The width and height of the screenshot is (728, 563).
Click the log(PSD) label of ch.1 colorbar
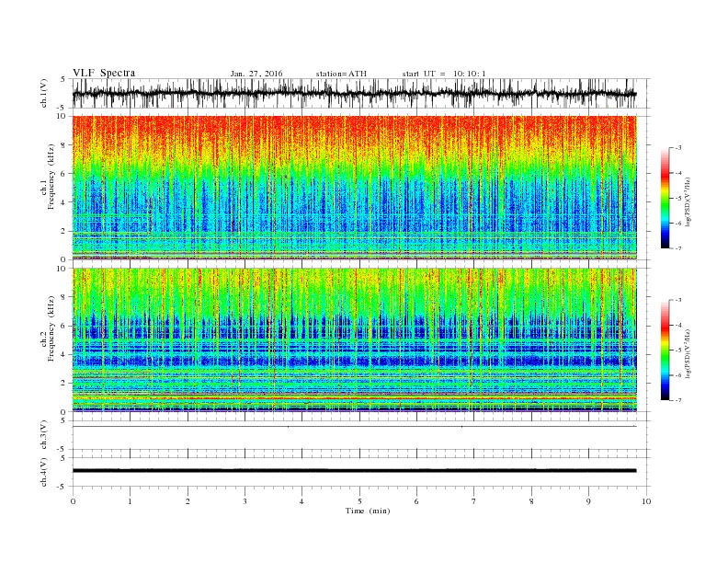(x=689, y=202)
